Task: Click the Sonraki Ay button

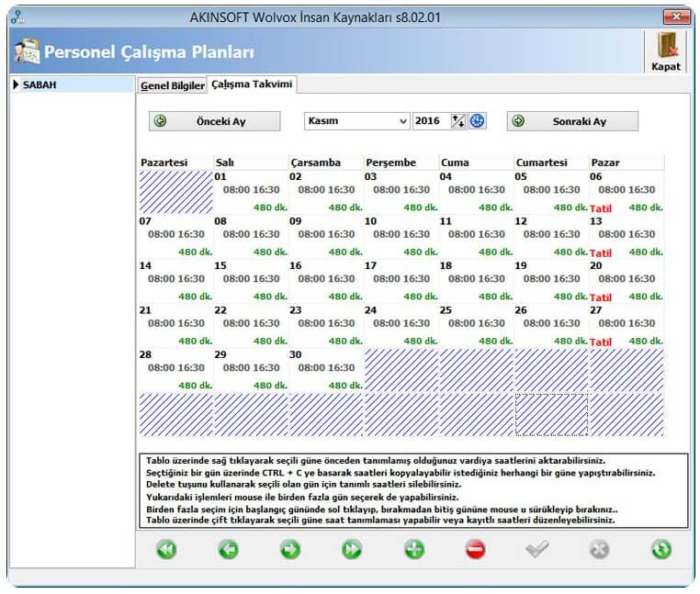Action: (572, 121)
